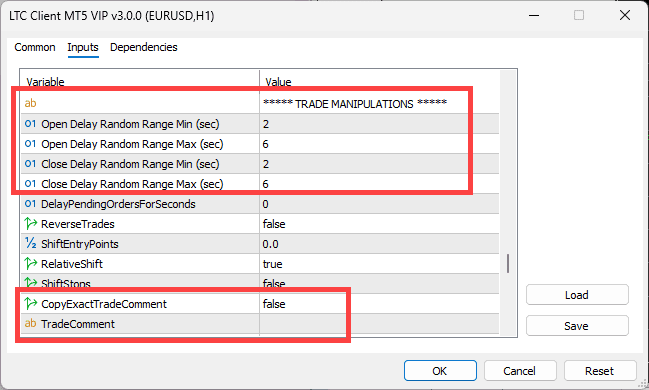Load a saved input preset
The height and width of the screenshot is (390, 649).
coord(577,295)
